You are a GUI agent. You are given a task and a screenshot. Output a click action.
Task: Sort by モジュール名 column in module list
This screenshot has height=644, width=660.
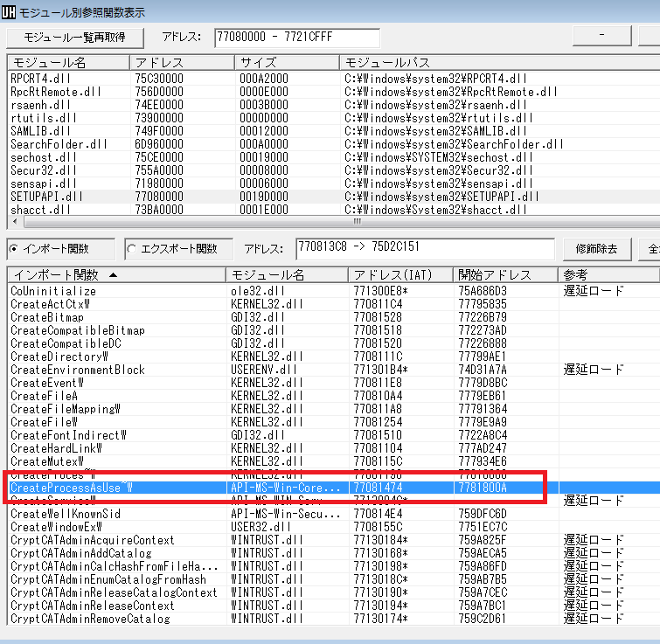click(x=68, y=63)
